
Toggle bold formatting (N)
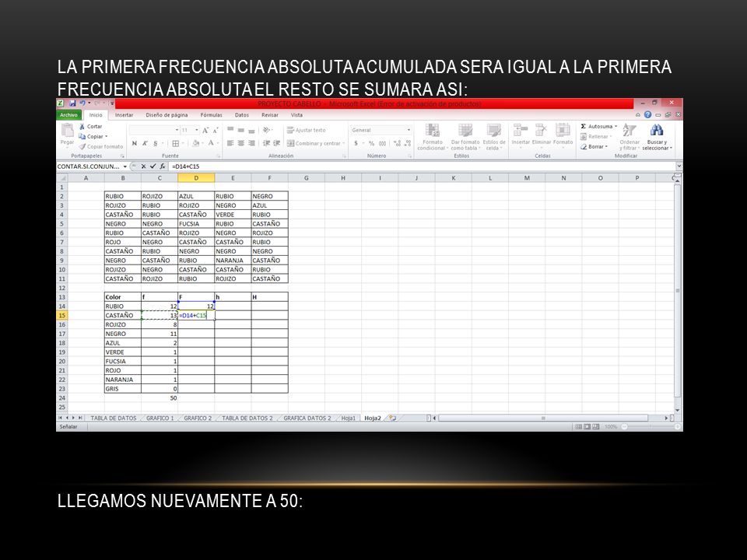[x=135, y=143]
